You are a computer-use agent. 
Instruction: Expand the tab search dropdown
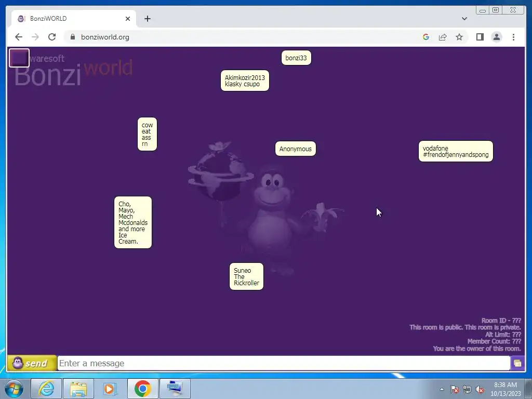[464, 19]
